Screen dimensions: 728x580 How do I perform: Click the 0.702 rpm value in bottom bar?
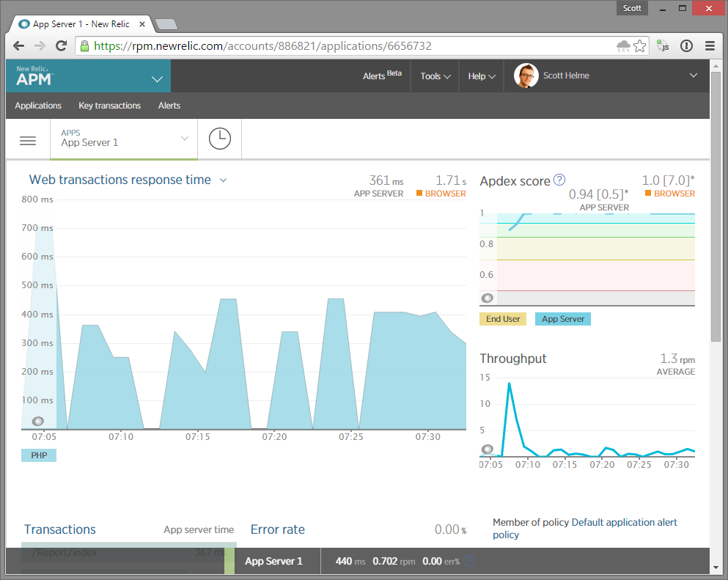pyautogui.click(x=394, y=561)
